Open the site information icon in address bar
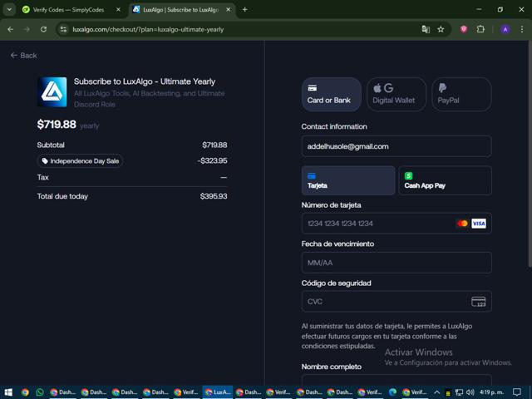The image size is (532, 399). (63, 30)
